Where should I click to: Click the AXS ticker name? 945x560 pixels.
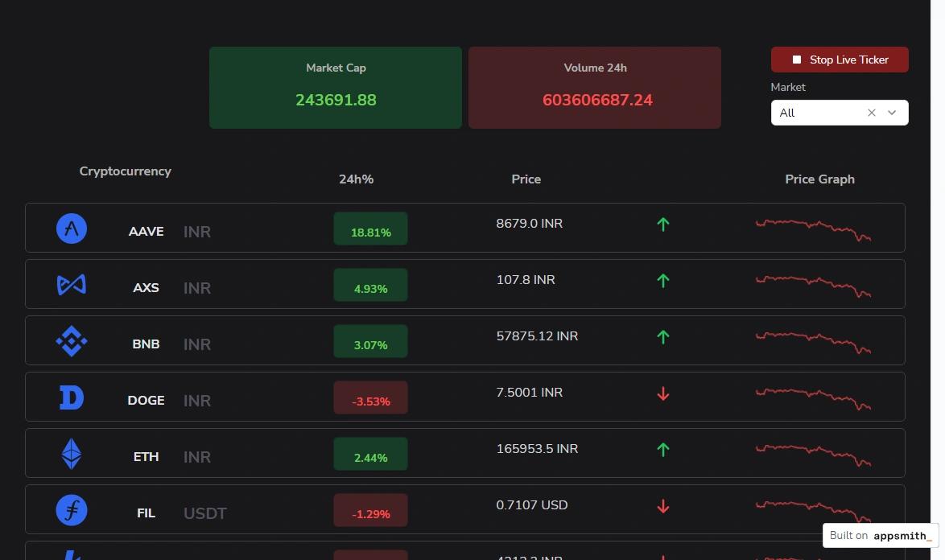coord(146,288)
